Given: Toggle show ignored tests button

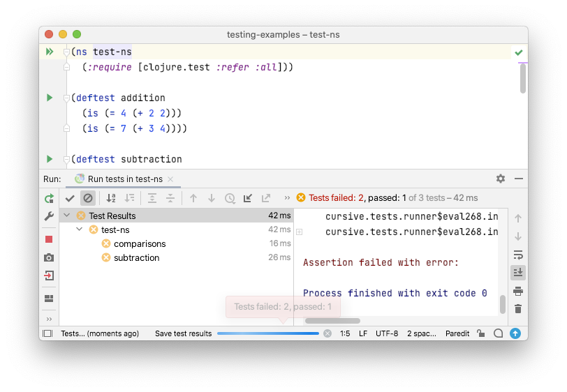Looking at the screenshot, I should [88, 198].
